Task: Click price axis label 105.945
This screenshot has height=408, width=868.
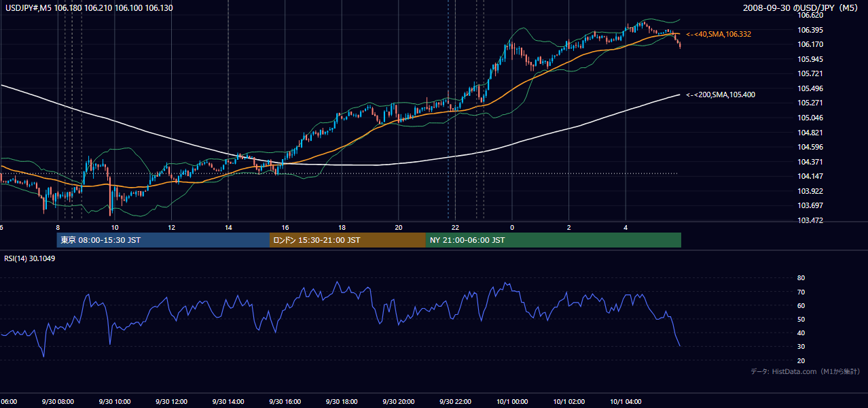Action: 811,59
